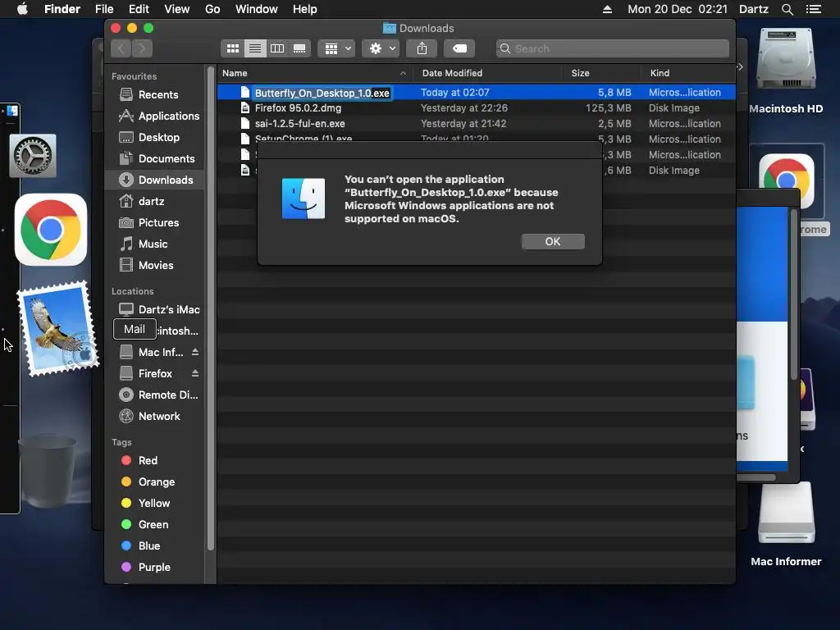Select the Macintosh HD desktop drive

[x=786, y=72]
